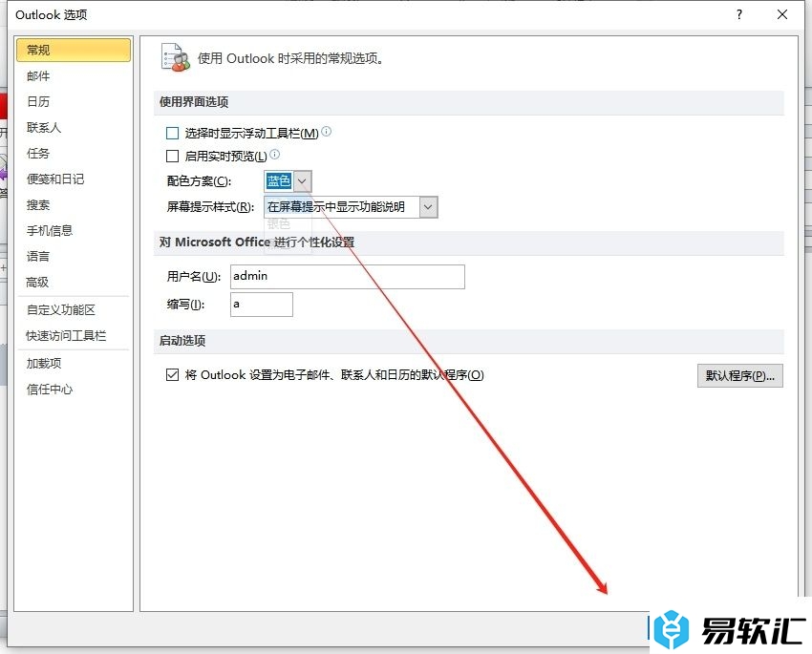Click info icon next to 启用实时预览
812x654 pixels.
[275, 154]
